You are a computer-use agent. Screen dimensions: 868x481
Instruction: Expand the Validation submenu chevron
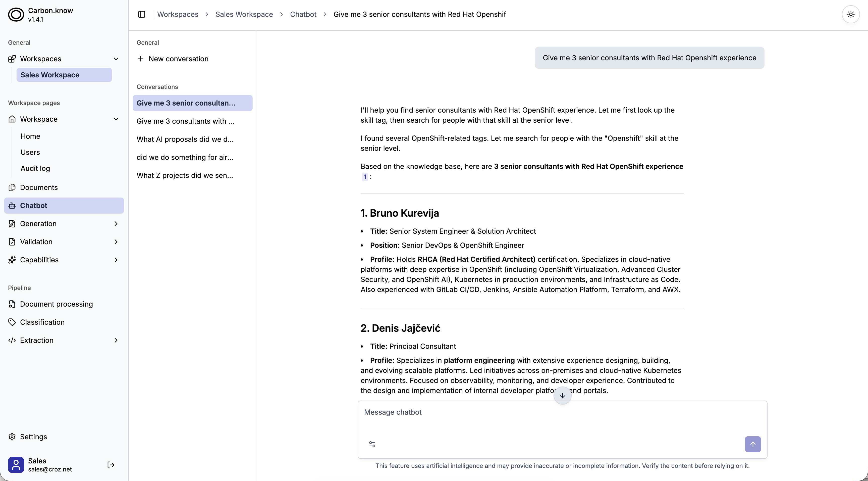(116, 242)
